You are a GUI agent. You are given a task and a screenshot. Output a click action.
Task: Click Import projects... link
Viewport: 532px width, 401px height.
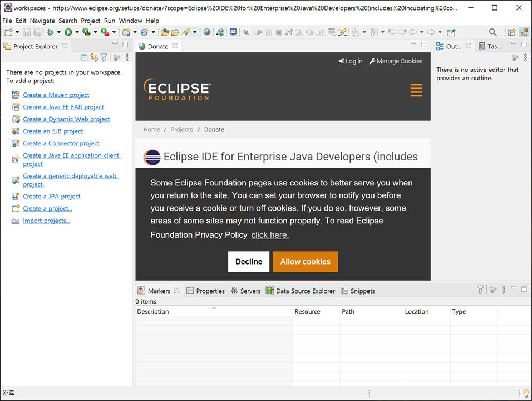(47, 221)
